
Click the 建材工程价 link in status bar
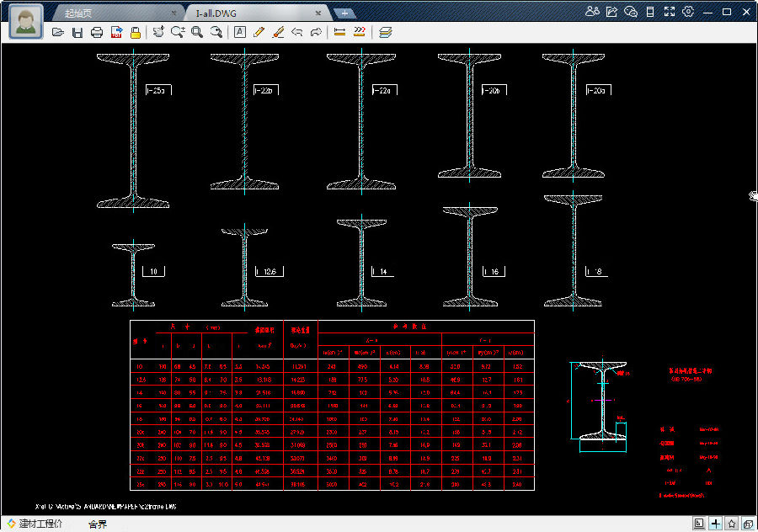40,524
